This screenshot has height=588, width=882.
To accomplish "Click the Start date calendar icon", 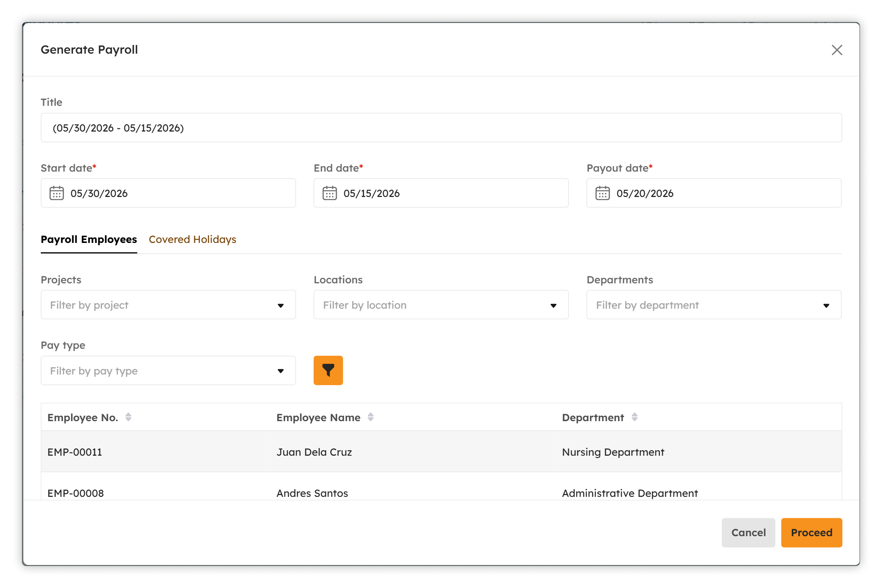I will point(57,193).
